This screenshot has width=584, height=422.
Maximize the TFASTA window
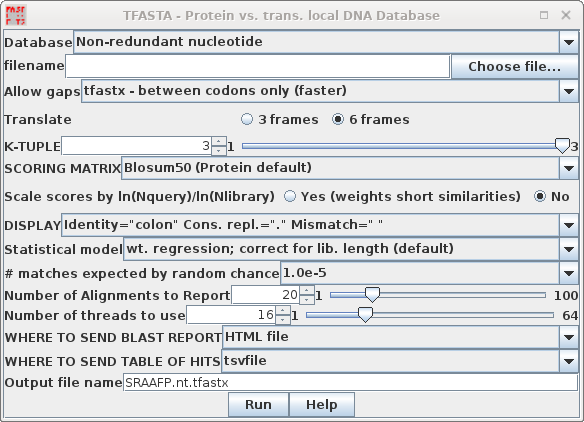pyautogui.click(x=544, y=15)
